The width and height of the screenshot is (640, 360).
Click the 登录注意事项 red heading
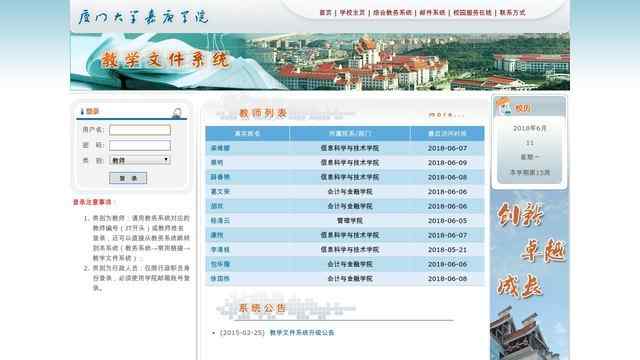tap(92, 202)
